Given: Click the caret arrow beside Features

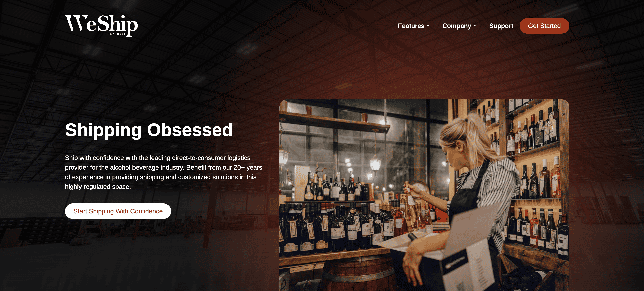Looking at the screenshot, I should [x=428, y=26].
